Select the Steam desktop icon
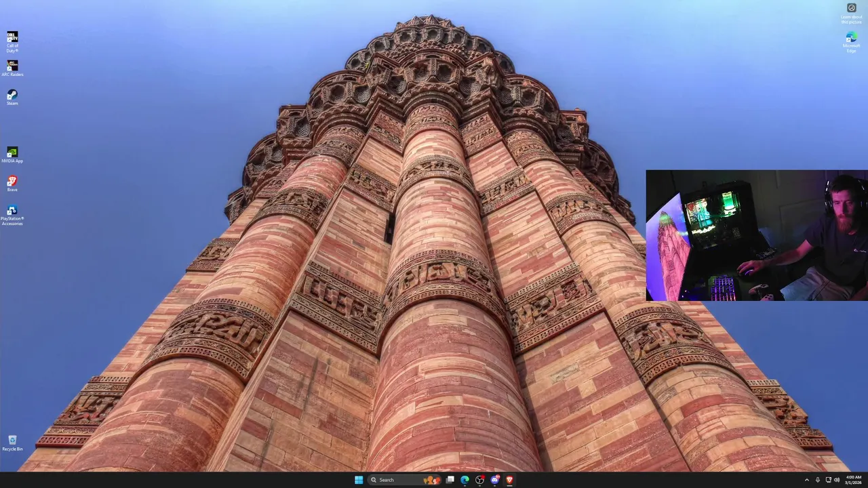 (x=12, y=97)
